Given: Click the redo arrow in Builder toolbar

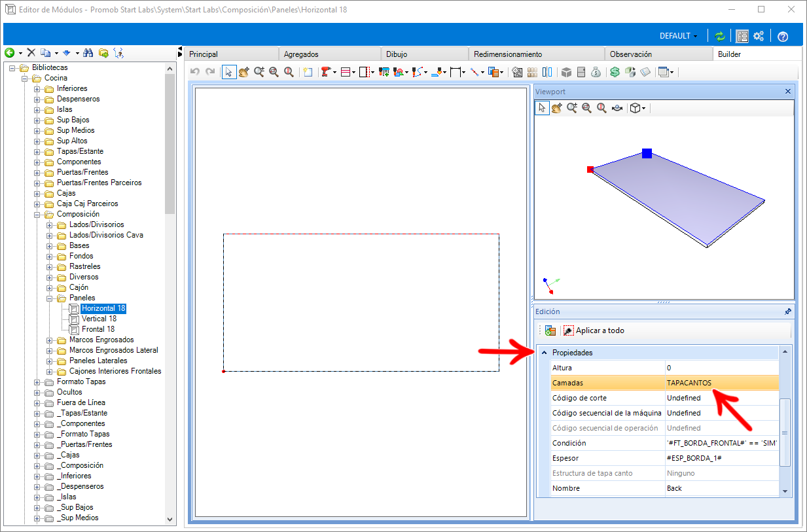Looking at the screenshot, I should pos(210,72).
